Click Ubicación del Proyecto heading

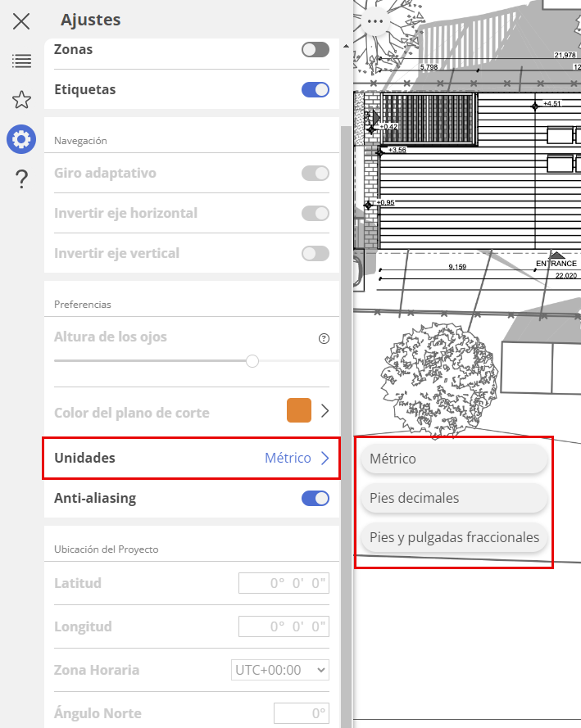click(x=107, y=549)
